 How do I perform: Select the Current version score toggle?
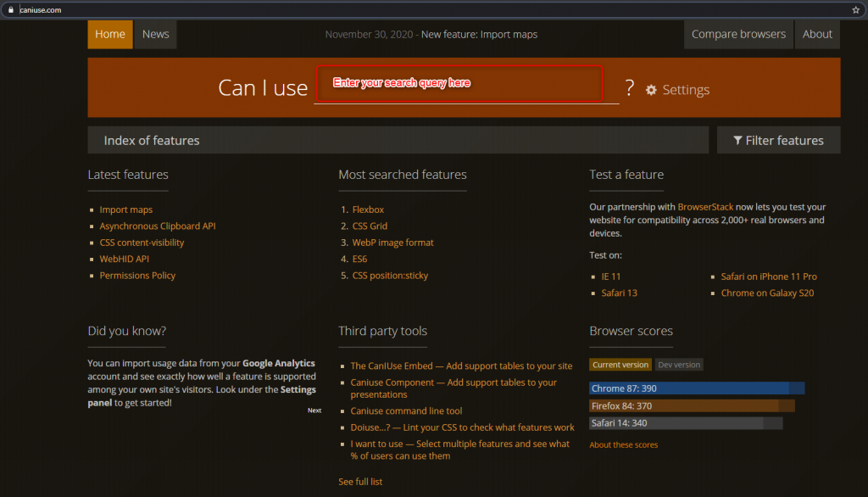click(x=620, y=364)
